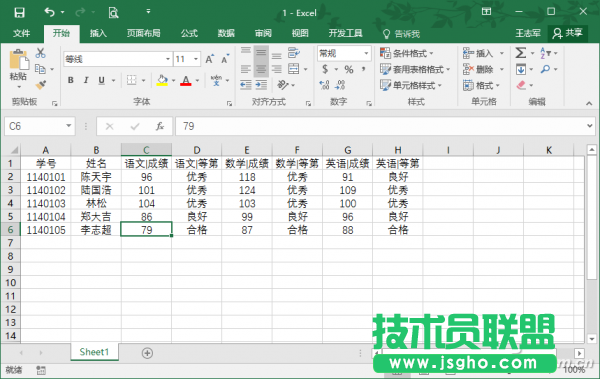Apply comma style number format
The image size is (600, 379).
tap(364, 69)
